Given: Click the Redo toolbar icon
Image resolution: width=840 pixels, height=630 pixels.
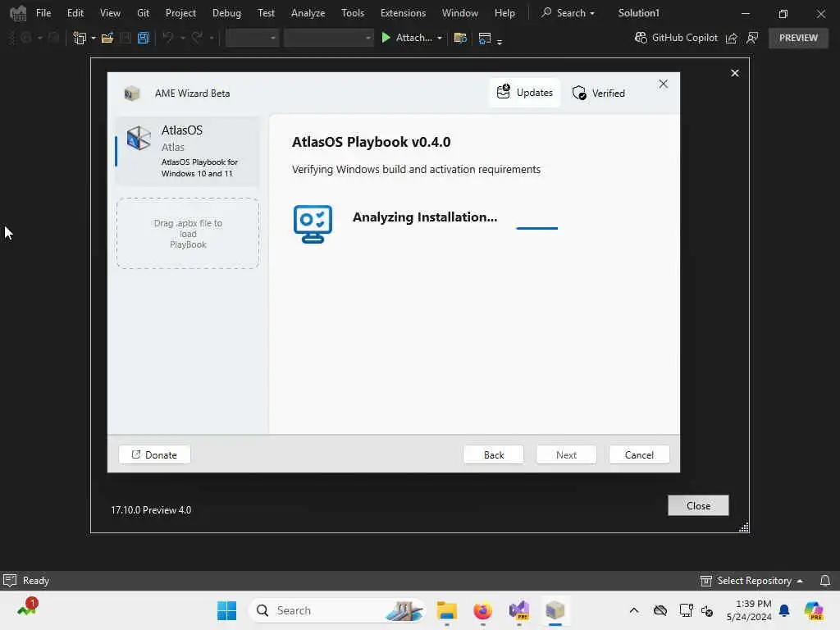Looking at the screenshot, I should click(197, 38).
